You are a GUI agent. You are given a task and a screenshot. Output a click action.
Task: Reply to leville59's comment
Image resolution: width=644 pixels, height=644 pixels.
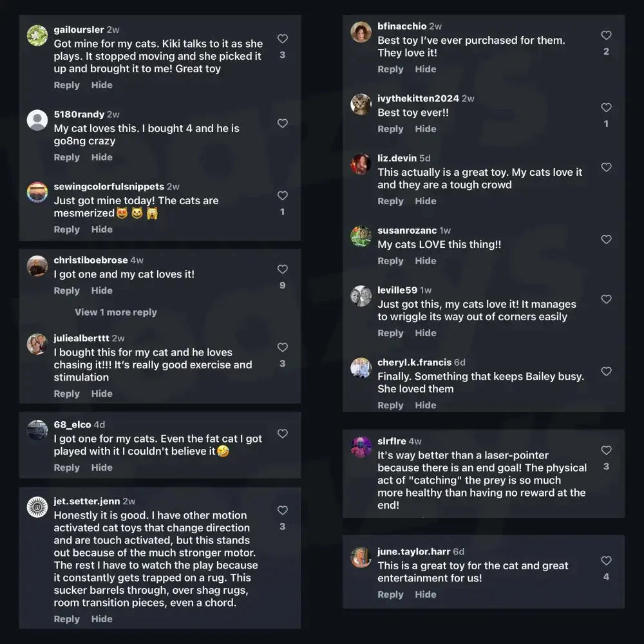pos(390,333)
